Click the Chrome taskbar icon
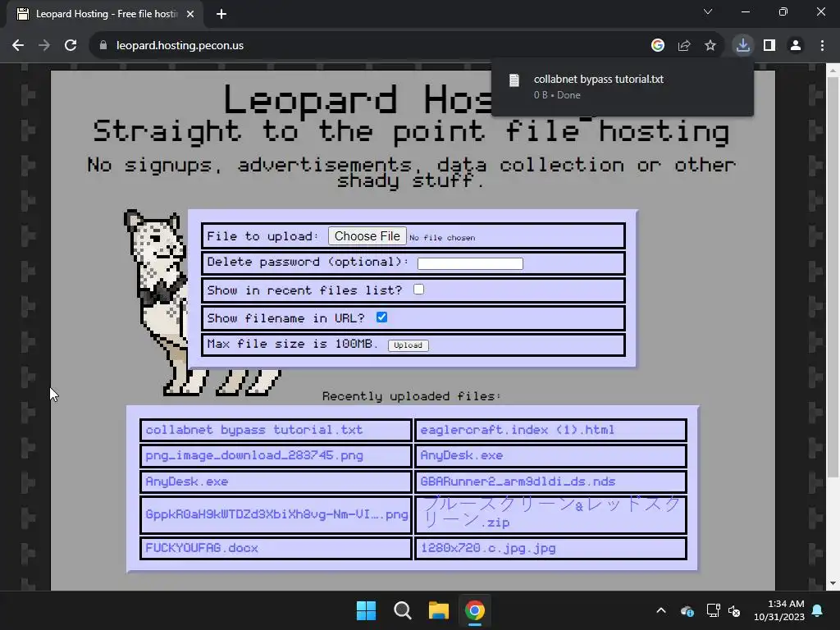Image resolution: width=840 pixels, height=630 pixels. point(474,610)
